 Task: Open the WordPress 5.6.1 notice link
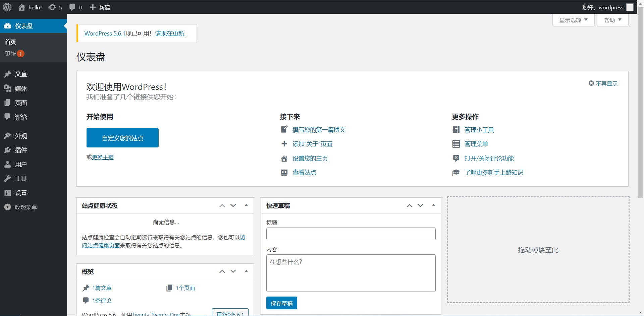click(105, 34)
